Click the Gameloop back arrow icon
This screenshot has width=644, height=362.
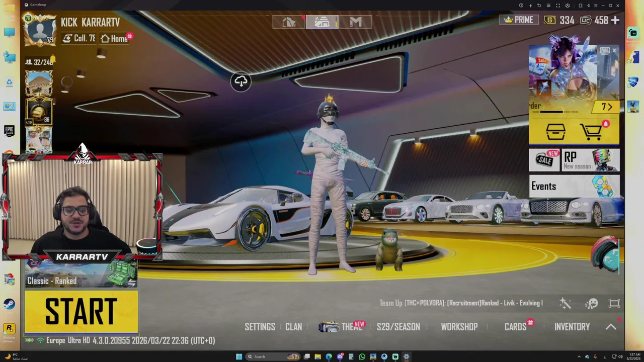pos(539,6)
